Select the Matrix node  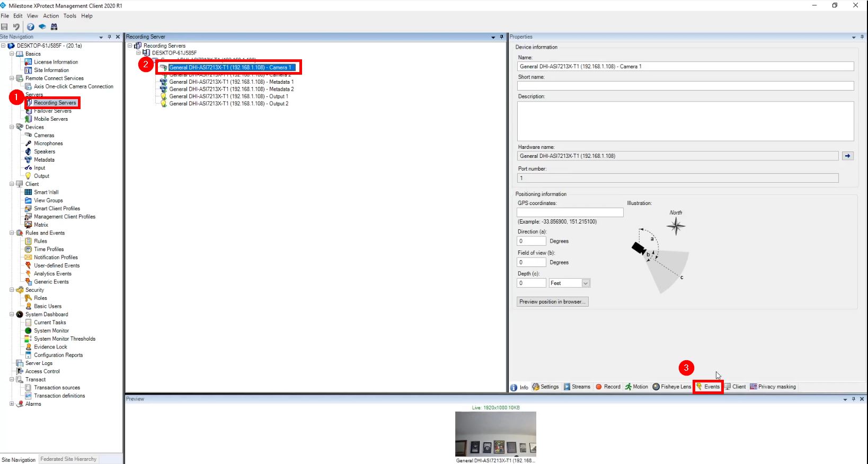(41, 225)
